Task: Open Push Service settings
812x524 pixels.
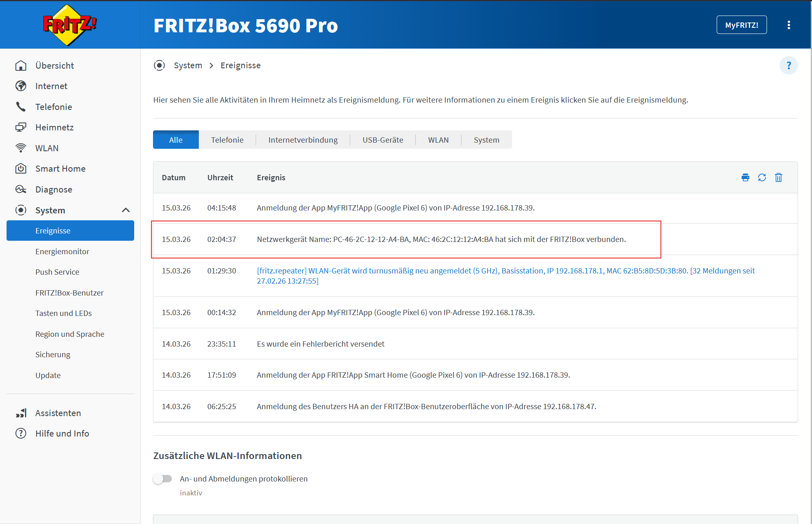Action: pos(57,272)
